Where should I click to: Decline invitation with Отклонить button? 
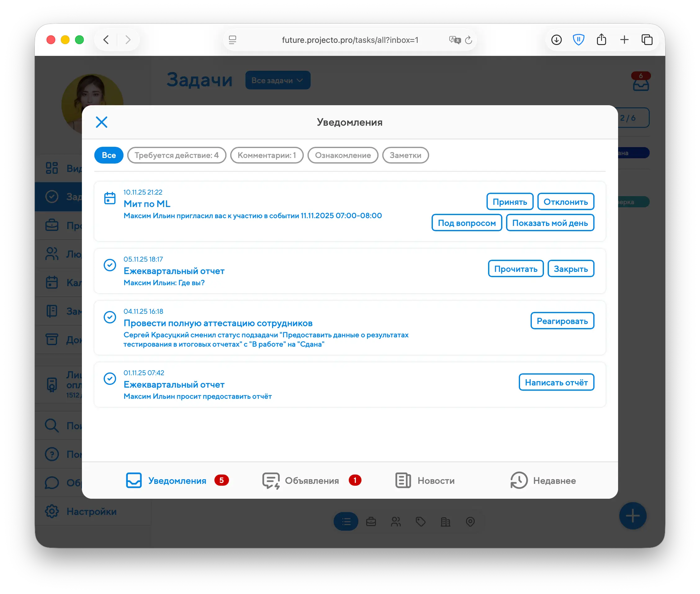click(565, 202)
